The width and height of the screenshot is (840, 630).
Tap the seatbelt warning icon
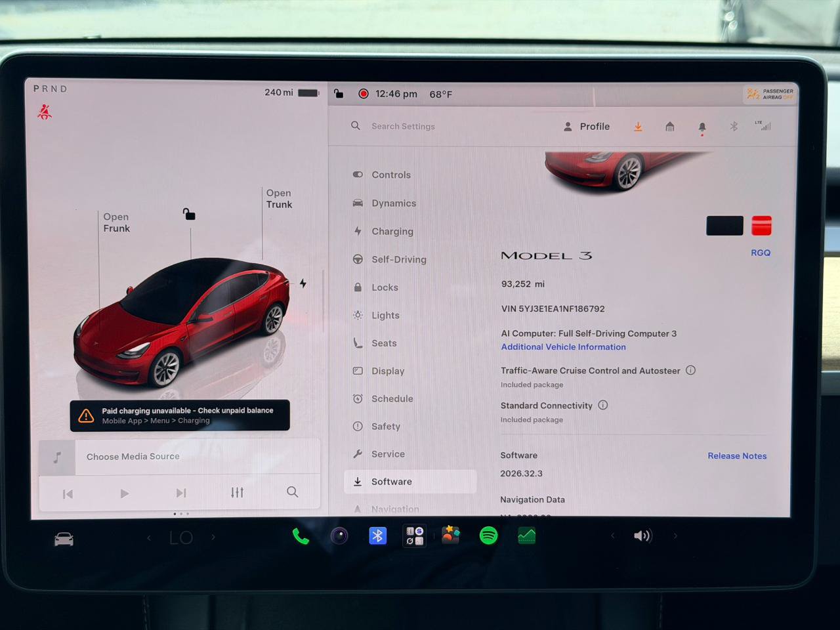(45, 112)
